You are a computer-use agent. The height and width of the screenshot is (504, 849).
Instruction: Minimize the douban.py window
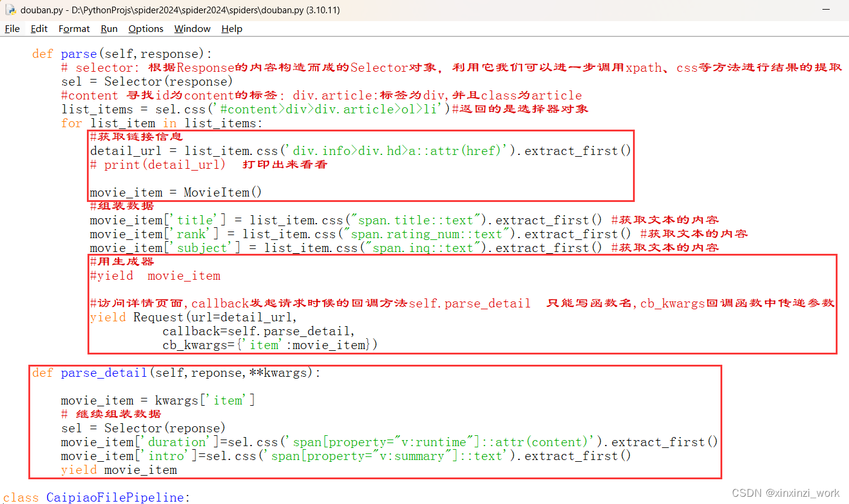(825, 10)
